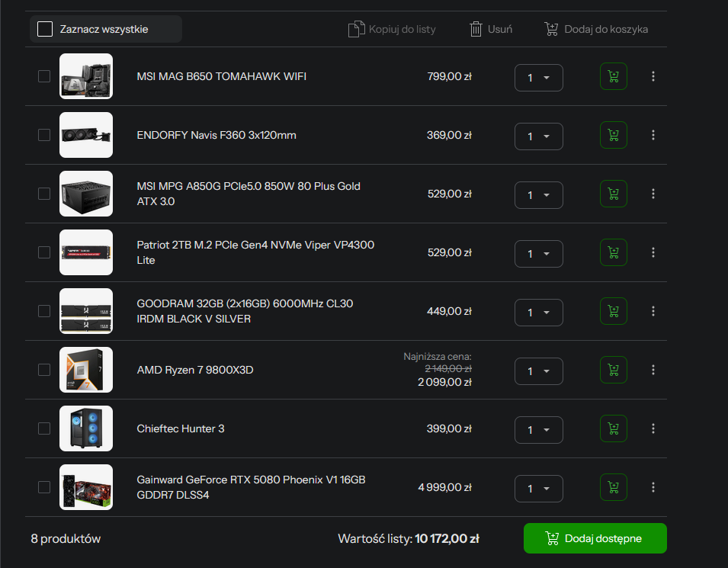Add Patriot Viper VP4300 Lite SSD to cart
Screen dimensions: 728x568
click(614, 252)
